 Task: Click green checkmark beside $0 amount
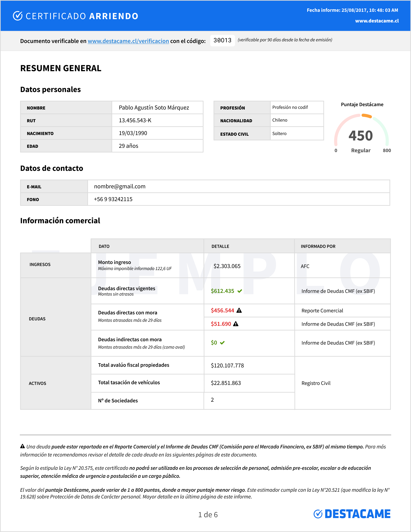coord(222,343)
